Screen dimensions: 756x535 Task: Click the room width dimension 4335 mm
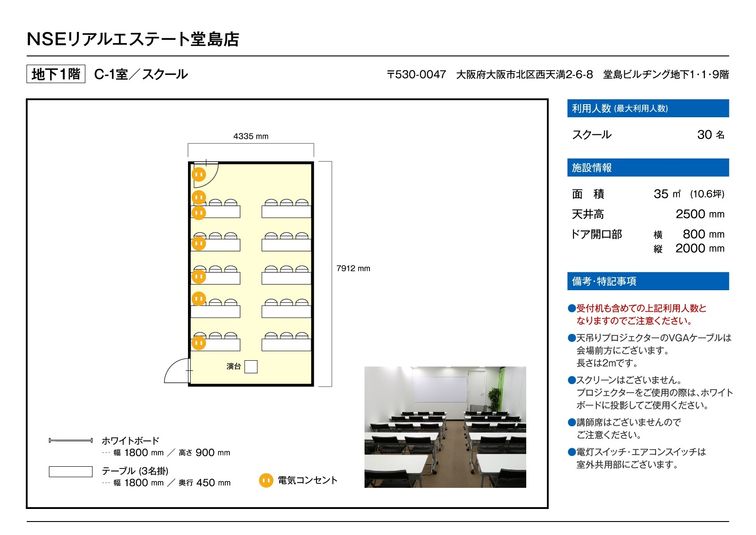[x=251, y=136]
